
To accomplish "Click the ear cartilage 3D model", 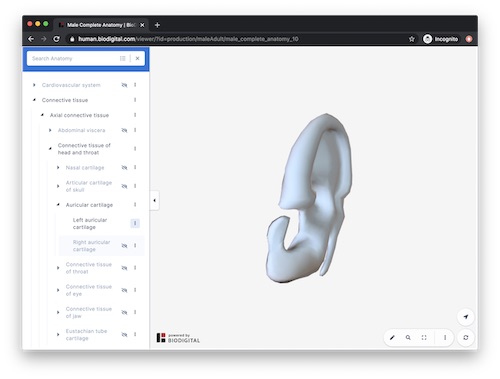I will tap(309, 198).
